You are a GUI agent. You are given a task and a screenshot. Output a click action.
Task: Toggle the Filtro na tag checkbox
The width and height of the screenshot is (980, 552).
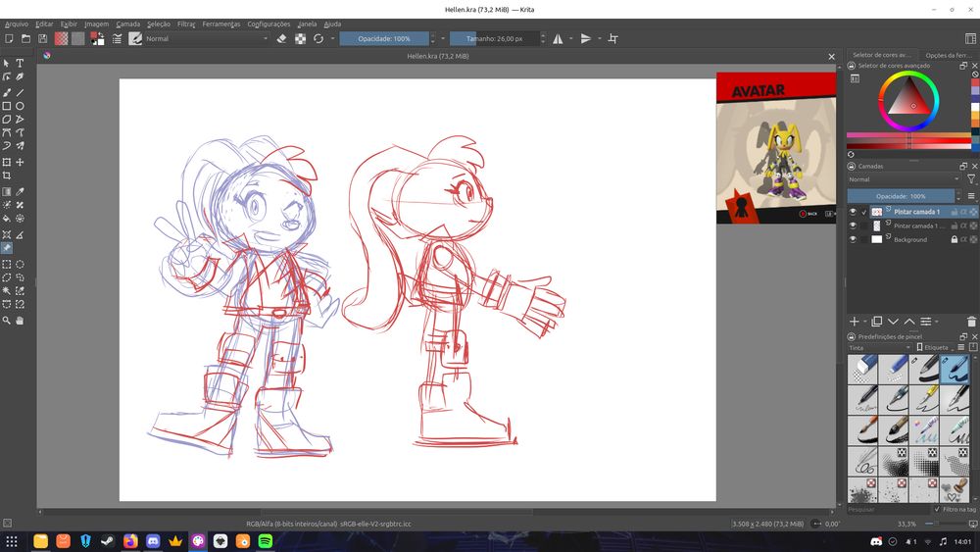936,509
